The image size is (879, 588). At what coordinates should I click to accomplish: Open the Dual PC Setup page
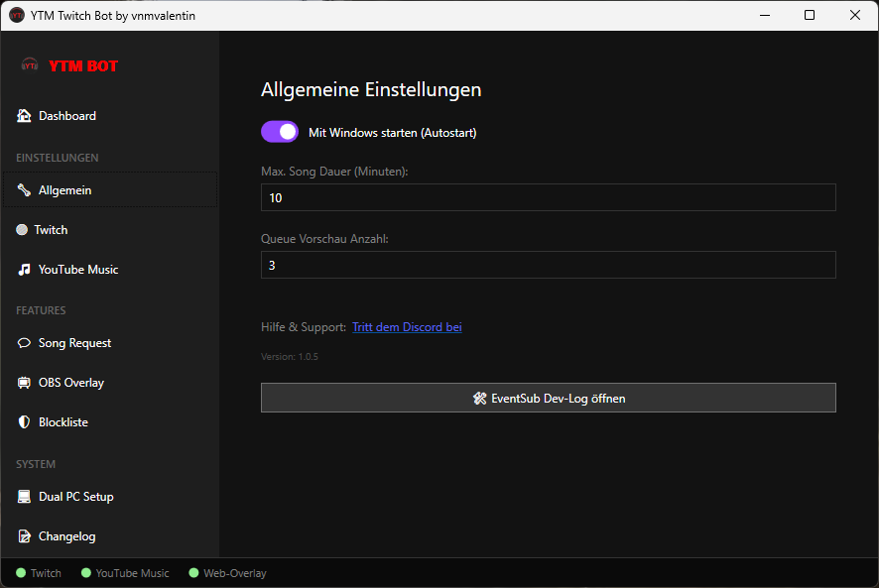pos(110,497)
